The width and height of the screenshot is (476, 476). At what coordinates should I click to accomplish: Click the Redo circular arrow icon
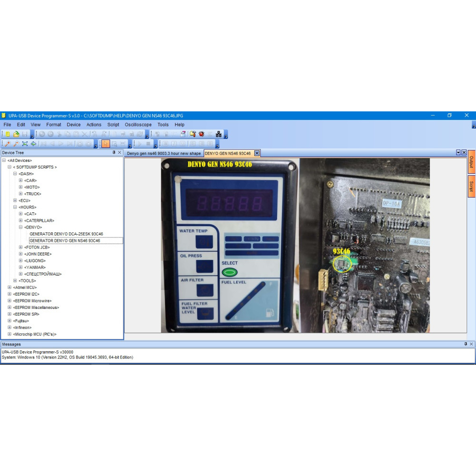point(50,134)
